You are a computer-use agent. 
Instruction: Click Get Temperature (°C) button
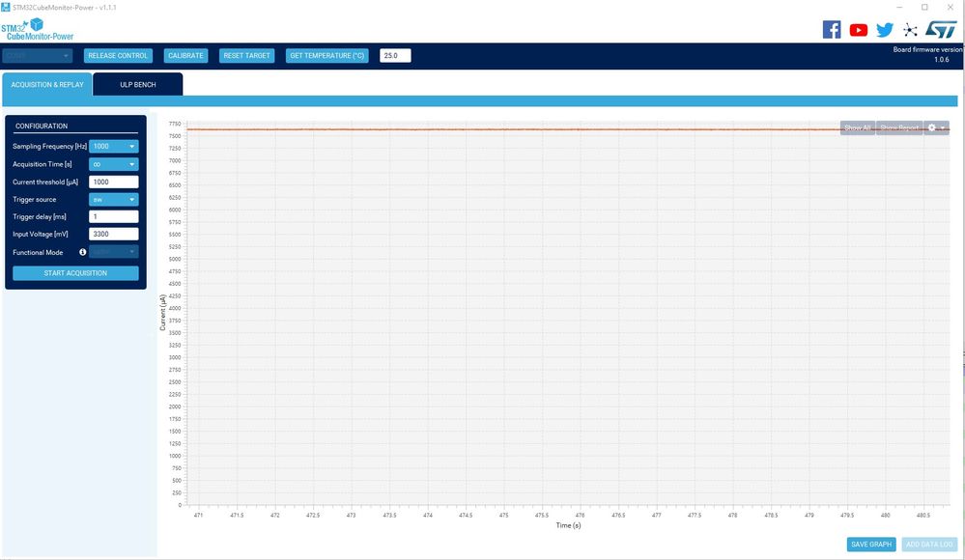tap(327, 55)
